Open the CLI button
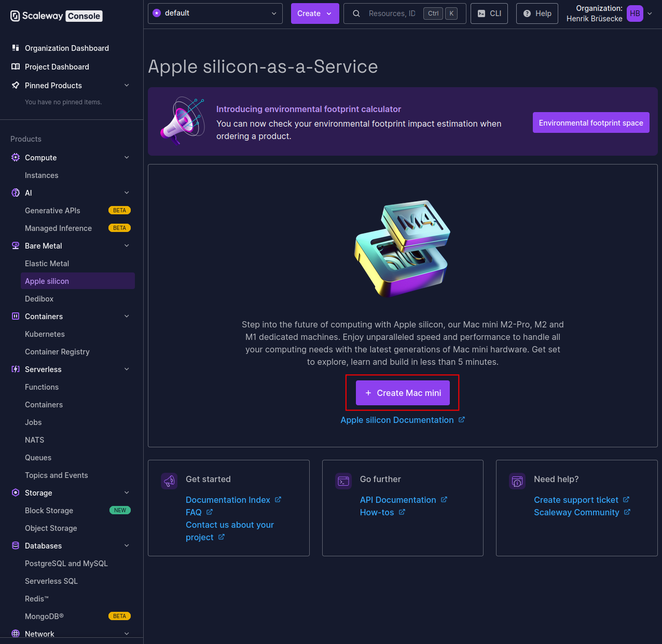The image size is (662, 644). point(489,13)
